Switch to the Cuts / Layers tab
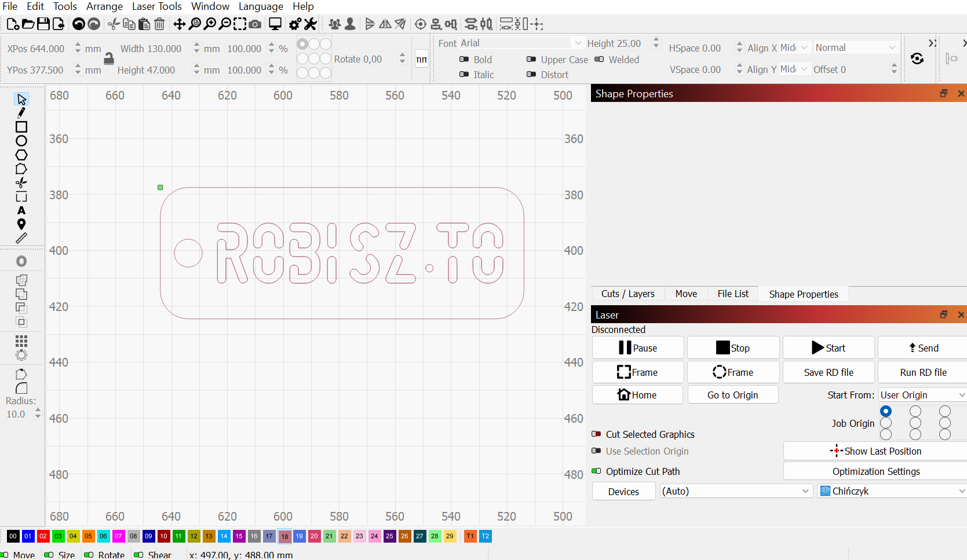 point(627,294)
